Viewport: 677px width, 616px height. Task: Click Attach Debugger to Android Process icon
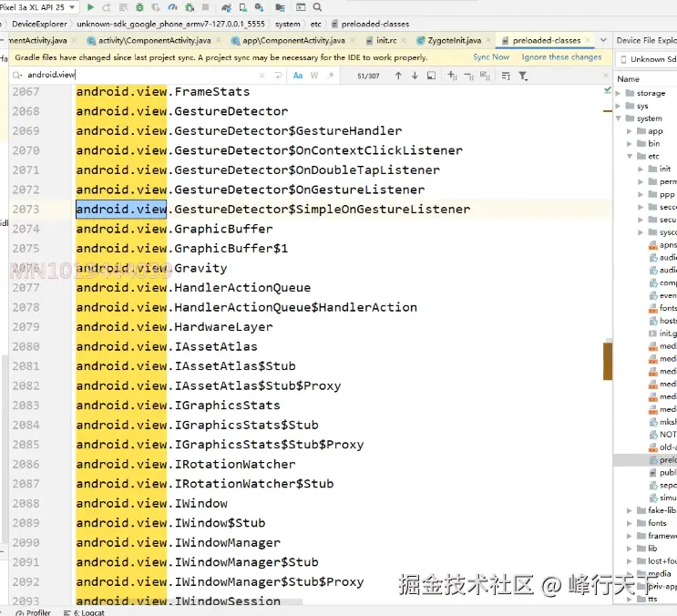[190, 7]
